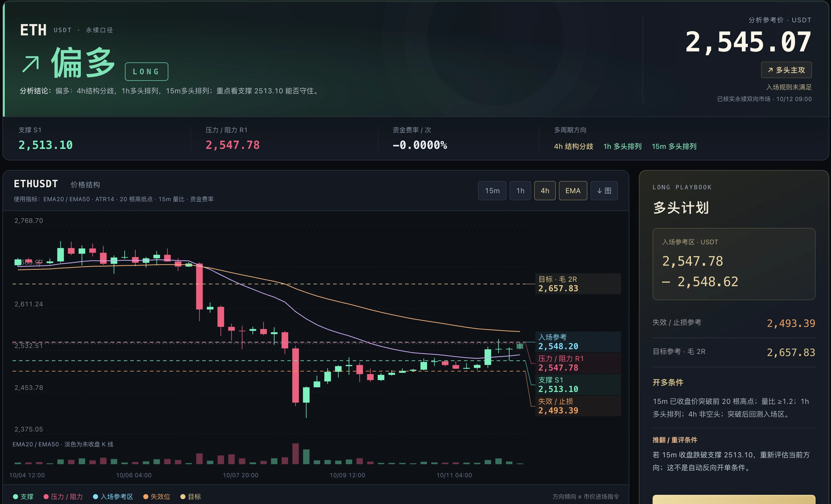Click the 多头主攻 status badge
Viewport: 831px width, 504px height.
pyautogui.click(x=786, y=70)
